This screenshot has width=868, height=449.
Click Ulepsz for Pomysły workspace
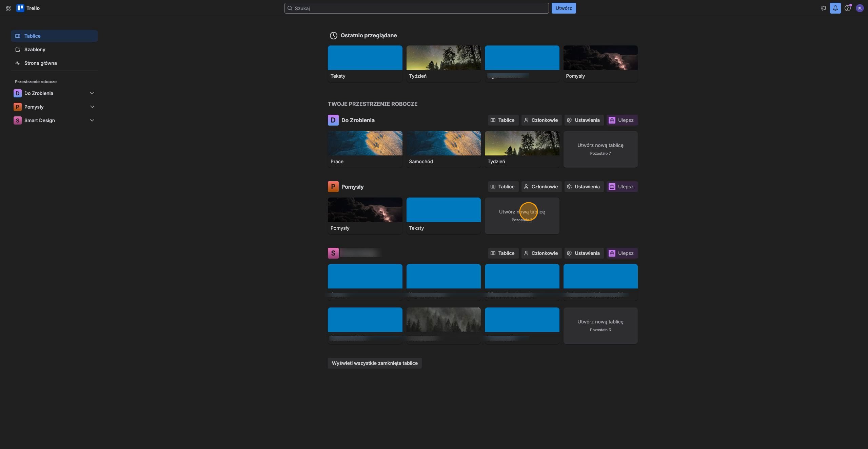[622, 187]
